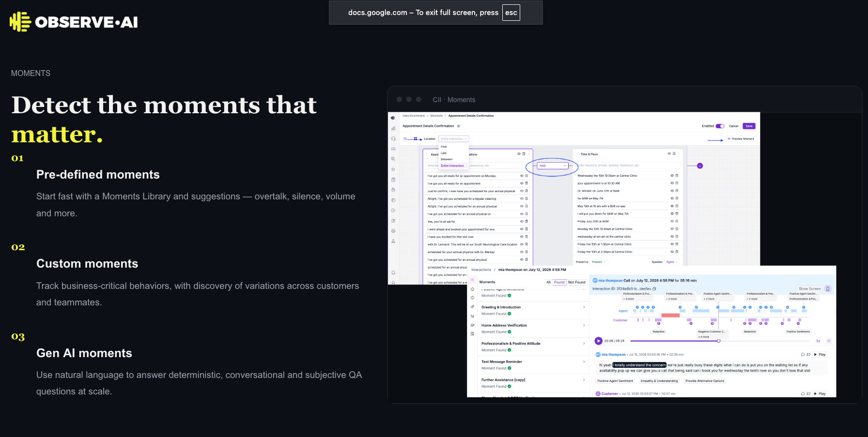Toggle the Enabled switch off
868x437 pixels.
click(x=720, y=126)
